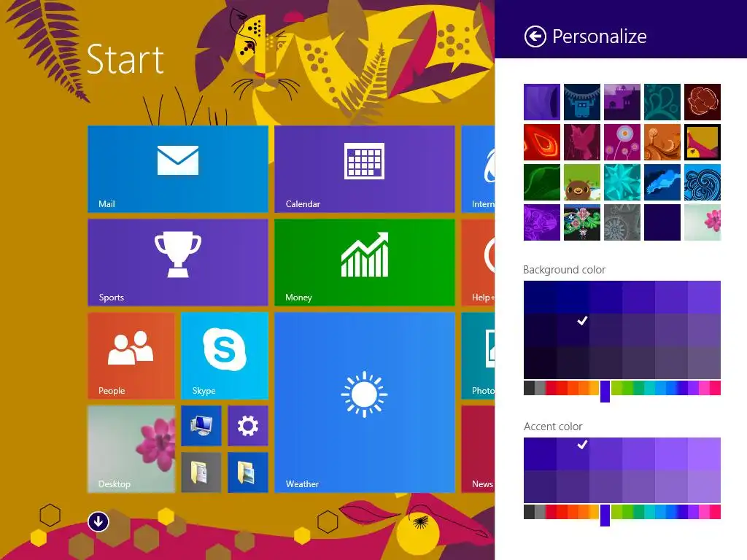
Task: Choose the red orange flame background
Action: point(542,142)
